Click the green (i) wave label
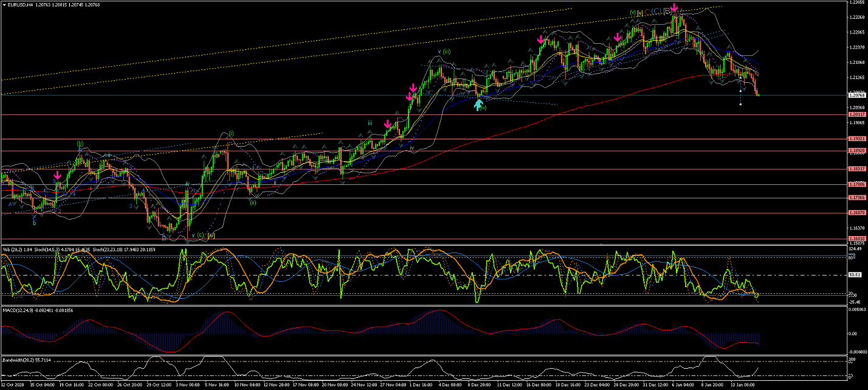 coord(231,133)
